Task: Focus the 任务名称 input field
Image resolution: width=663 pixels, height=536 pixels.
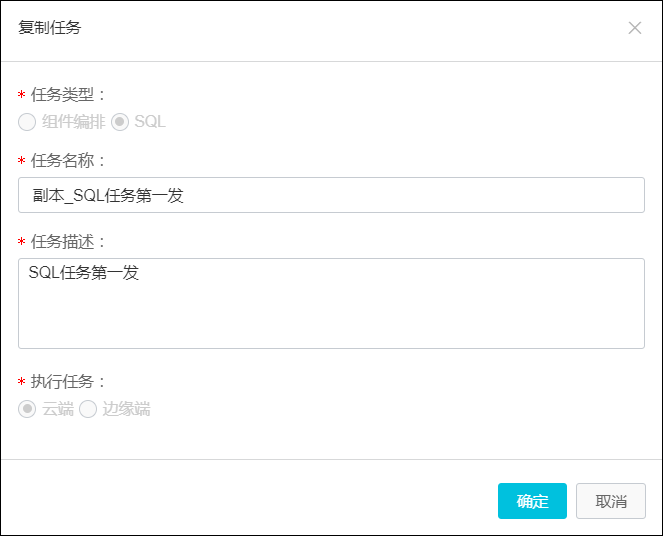Action: [x=332, y=195]
